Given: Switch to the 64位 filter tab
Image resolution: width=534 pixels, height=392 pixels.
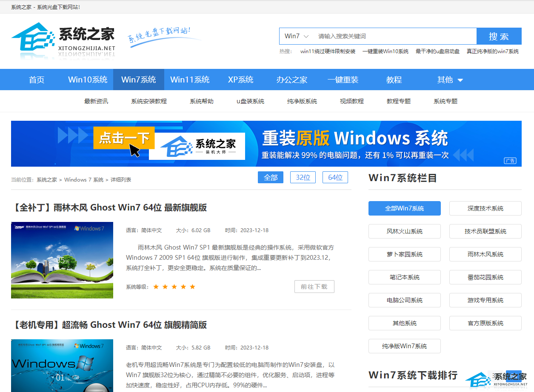Looking at the screenshot, I should point(335,177).
